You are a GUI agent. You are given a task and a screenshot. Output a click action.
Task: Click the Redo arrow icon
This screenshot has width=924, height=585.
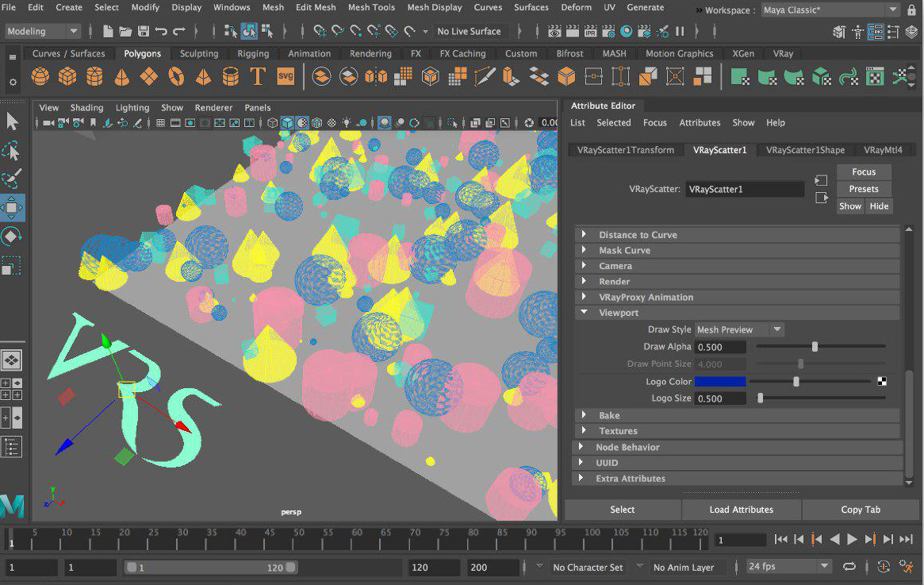179,31
